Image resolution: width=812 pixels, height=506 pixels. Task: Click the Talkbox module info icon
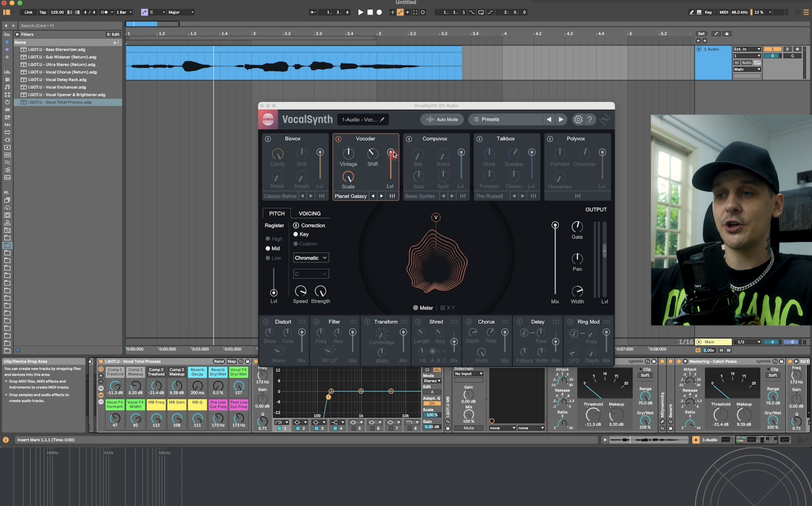pyautogui.click(x=478, y=138)
